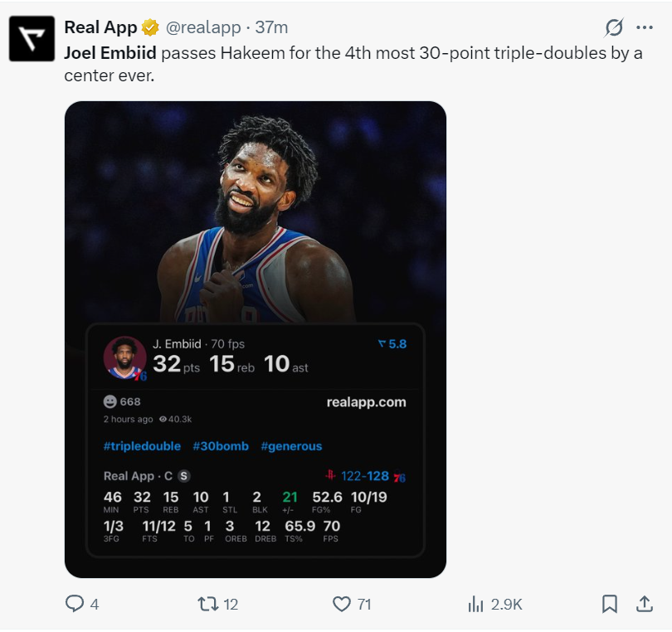Click Embiid's small circular headshot
The width and height of the screenshot is (672, 632).
click(124, 357)
